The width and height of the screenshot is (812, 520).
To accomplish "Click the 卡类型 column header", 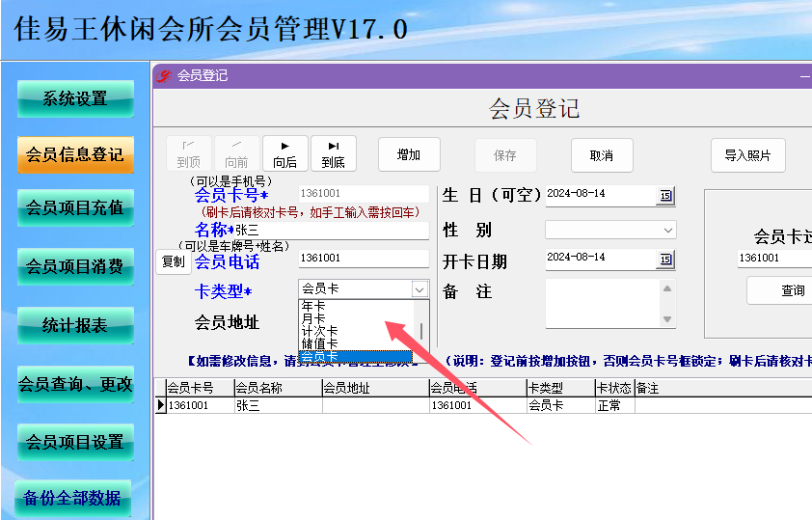I will click(x=561, y=388).
